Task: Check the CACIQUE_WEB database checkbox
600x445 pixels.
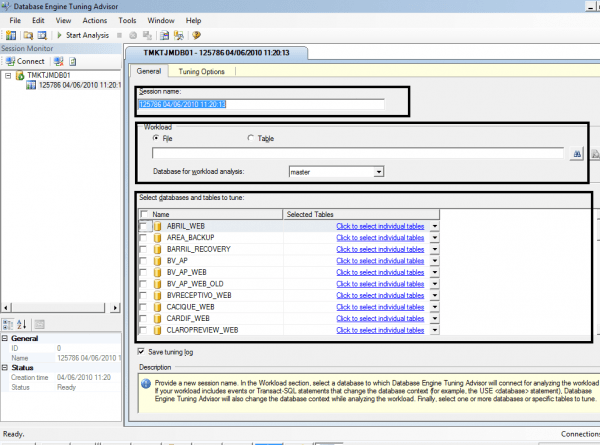Action: (x=143, y=307)
